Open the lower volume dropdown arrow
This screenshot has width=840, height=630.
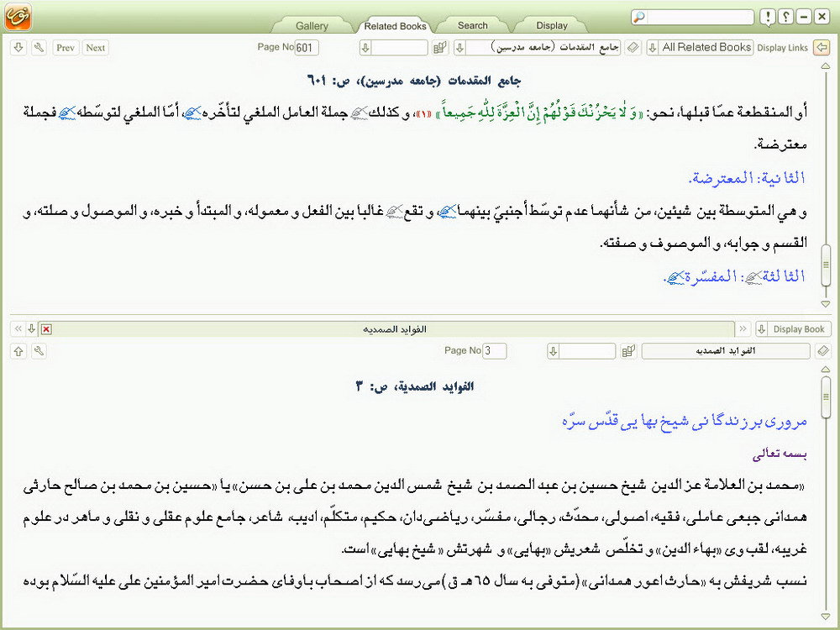pos(554,351)
